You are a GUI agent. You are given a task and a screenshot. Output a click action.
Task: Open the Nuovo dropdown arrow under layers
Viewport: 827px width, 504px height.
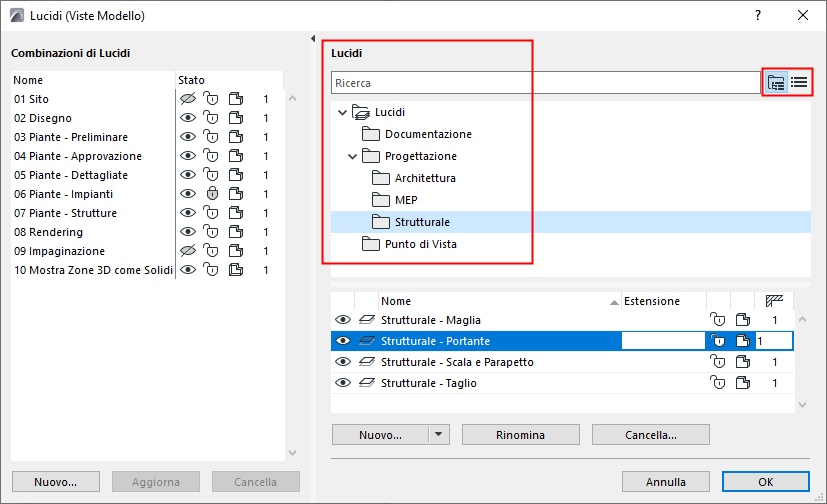tap(438, 435)
